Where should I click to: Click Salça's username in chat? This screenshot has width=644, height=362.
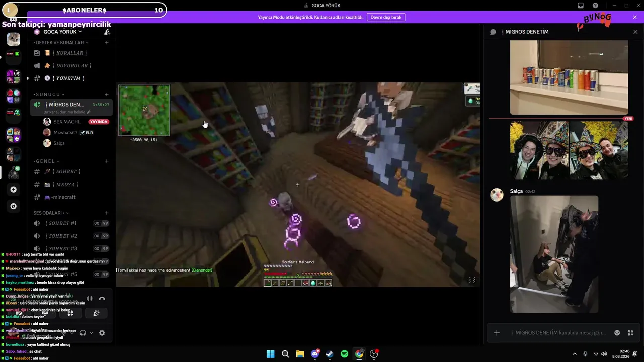516,191
